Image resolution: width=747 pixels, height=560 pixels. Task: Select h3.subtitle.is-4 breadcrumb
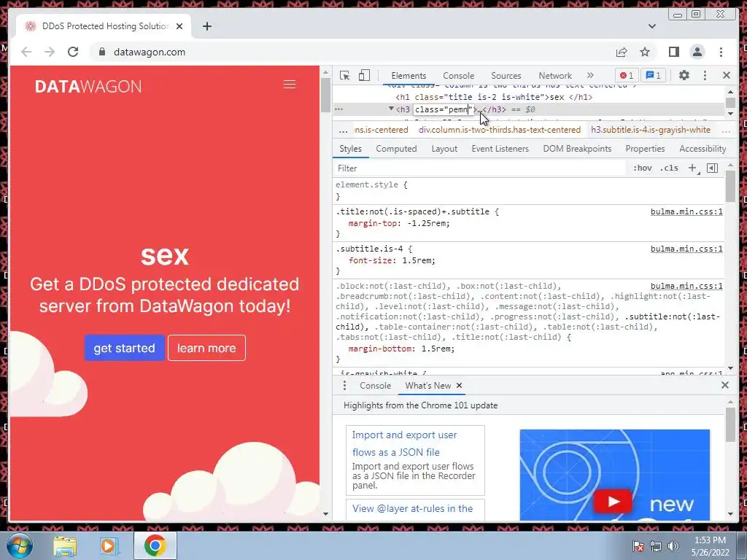point(651,130)
